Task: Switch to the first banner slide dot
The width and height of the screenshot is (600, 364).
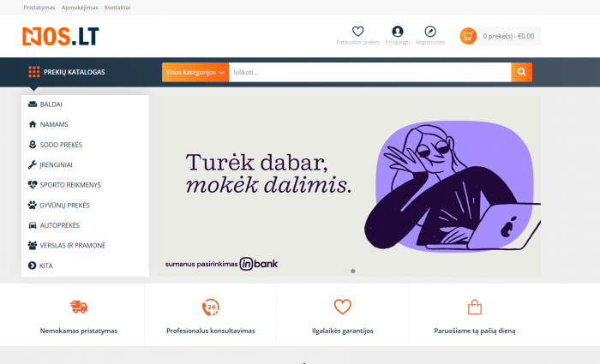Action: click(345, 272)
